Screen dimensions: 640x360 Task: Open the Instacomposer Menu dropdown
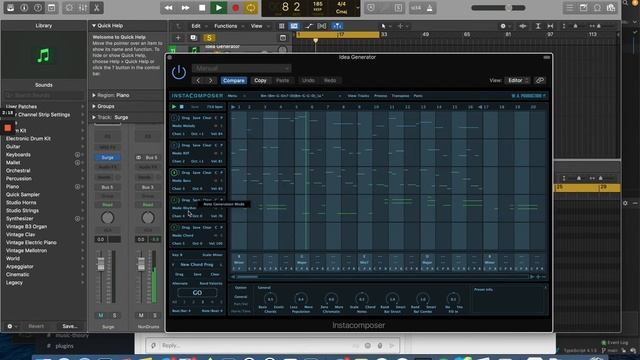[237, 96]
